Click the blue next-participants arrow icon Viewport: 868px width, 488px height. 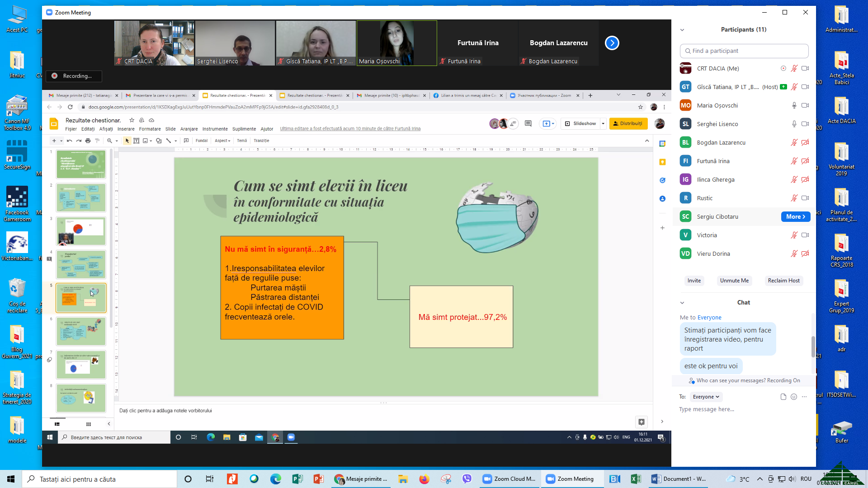(612, 43)
